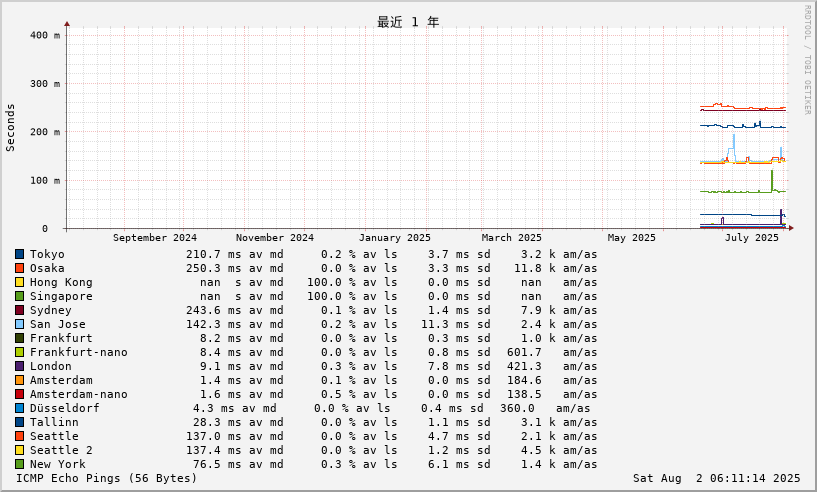Select the Seattle 2 legend label
The width and height of the screenshot is (817, 492).
(61, 450)
